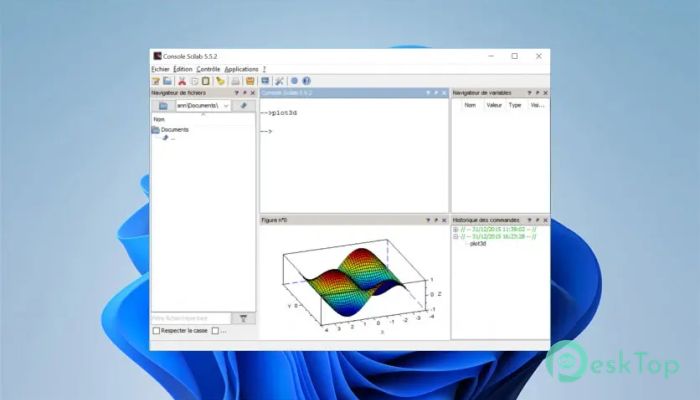Screen dimensions: 700x400
Task: Maximize the Scilab window
Action: click(515, 56)
